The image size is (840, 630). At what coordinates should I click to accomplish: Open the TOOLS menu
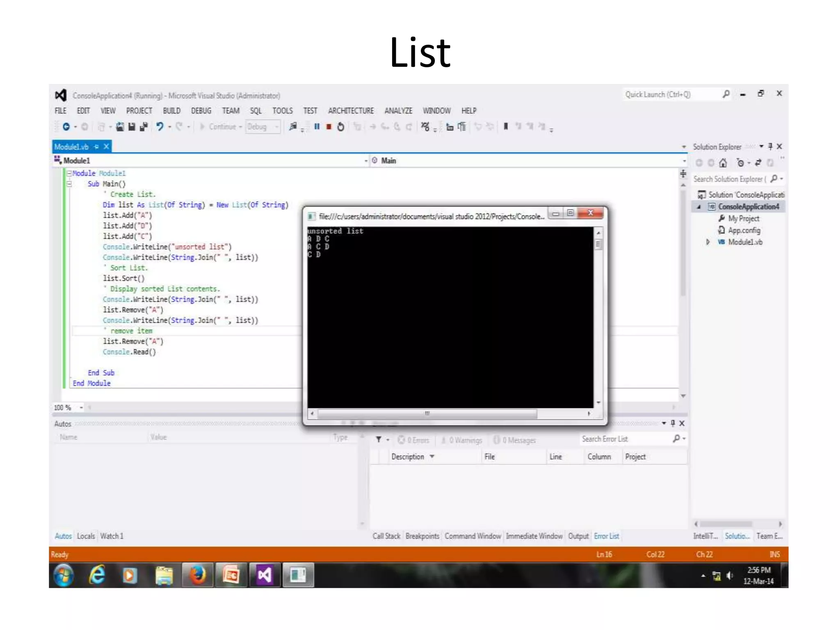tap(283, 110)
